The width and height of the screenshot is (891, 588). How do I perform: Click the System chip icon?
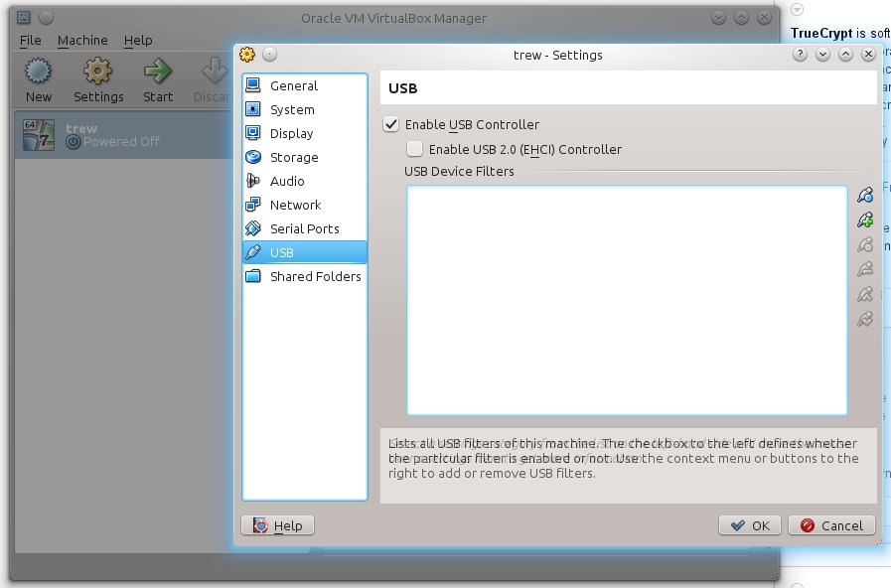[x=253, y=109]
